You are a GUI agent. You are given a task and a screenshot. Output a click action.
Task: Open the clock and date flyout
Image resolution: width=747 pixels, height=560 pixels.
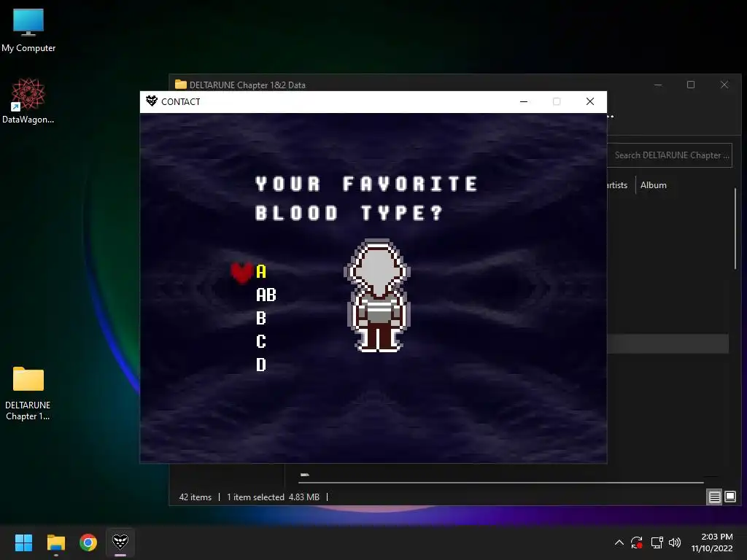(x=712, y=542)
